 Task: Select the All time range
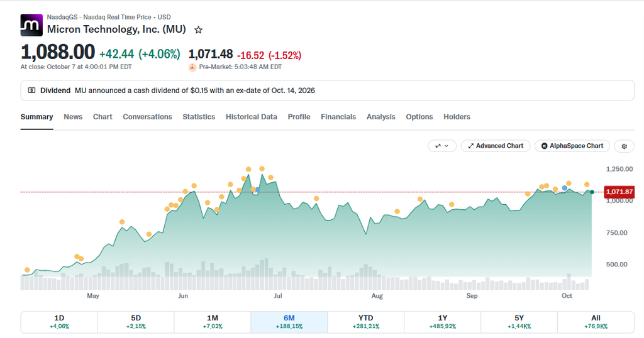[x=596, y=322]
